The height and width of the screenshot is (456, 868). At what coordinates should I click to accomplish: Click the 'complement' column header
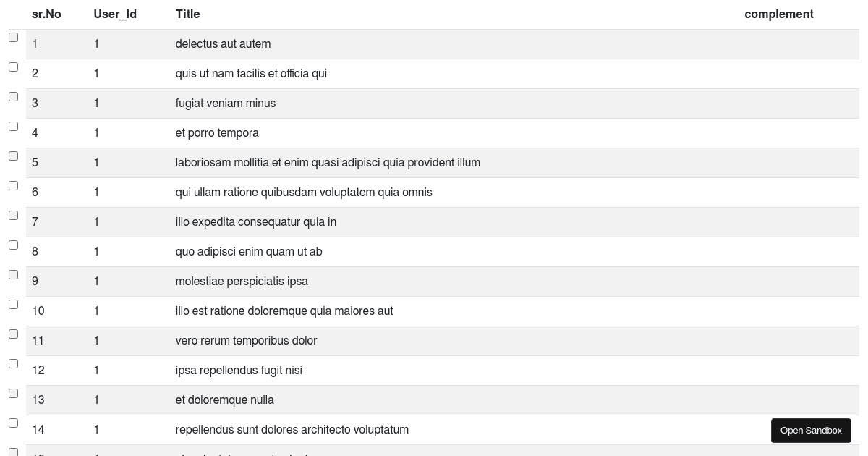tap(779, 14)
